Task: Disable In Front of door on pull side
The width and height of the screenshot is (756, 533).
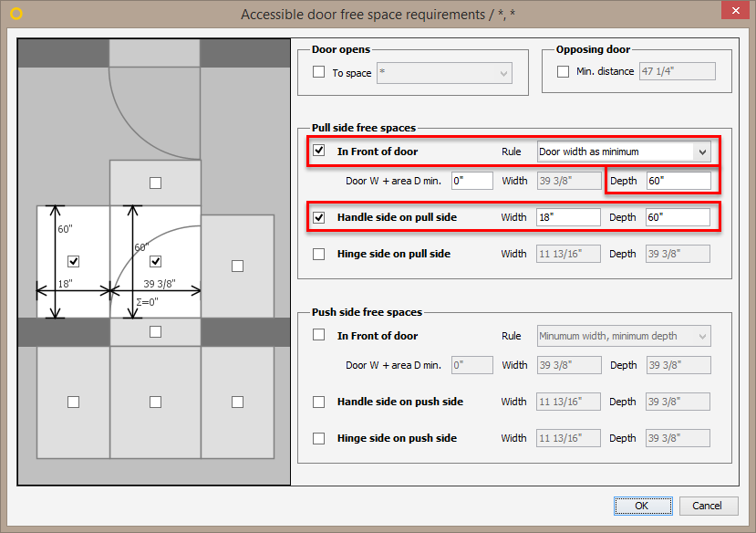Action: pos(319,152)
